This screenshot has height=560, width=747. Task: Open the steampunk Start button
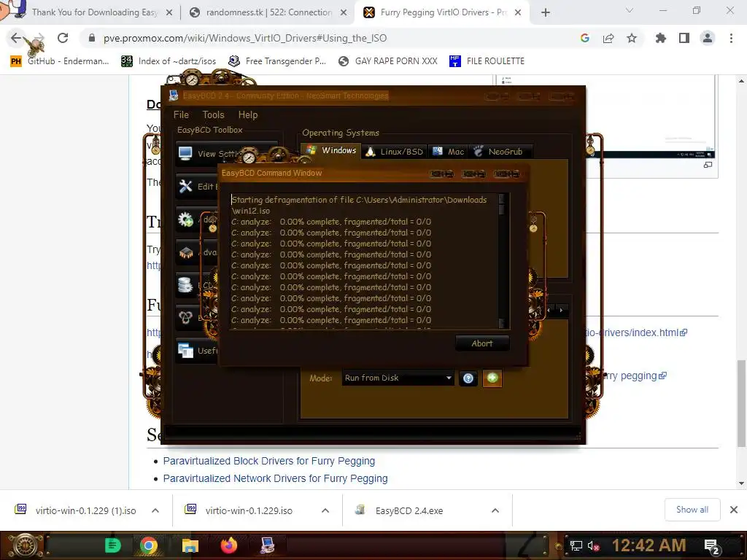point(25,545)
